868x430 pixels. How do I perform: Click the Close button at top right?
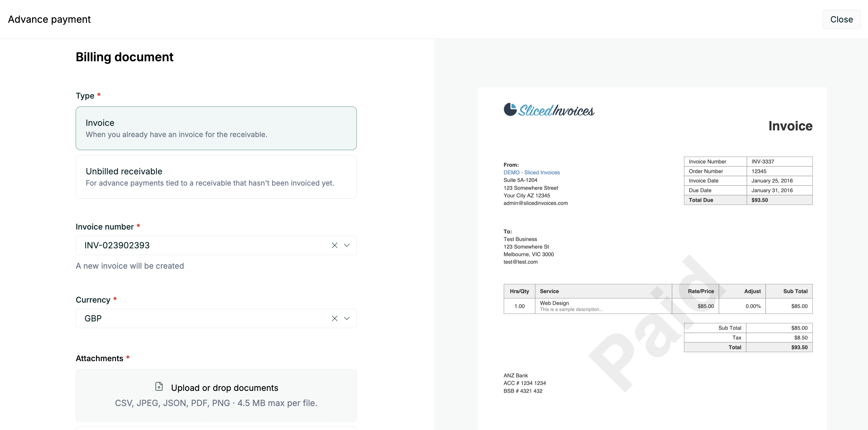point(841,20)
